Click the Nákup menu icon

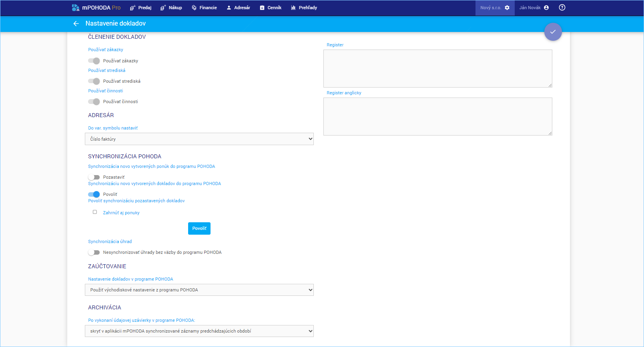tap(163, 8)
